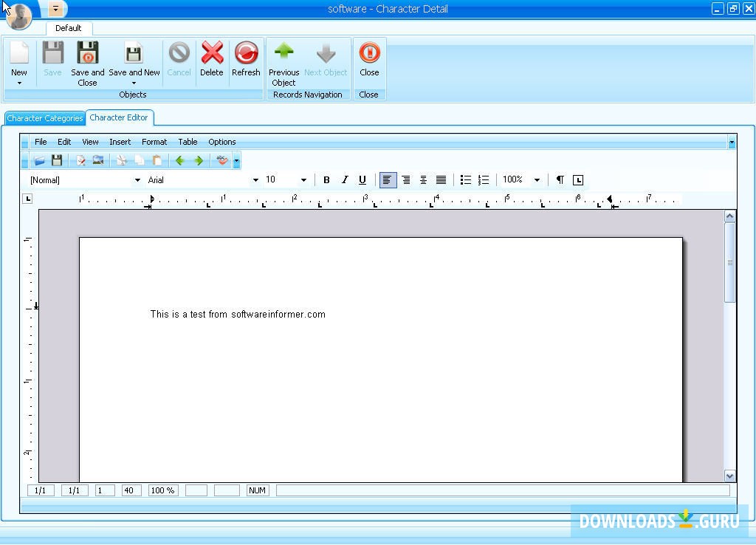This screenshot has width=756, height=545.
Task: Click the tab type selector at ruler corner
Action: pyautogui.click(x=27, y=199)
